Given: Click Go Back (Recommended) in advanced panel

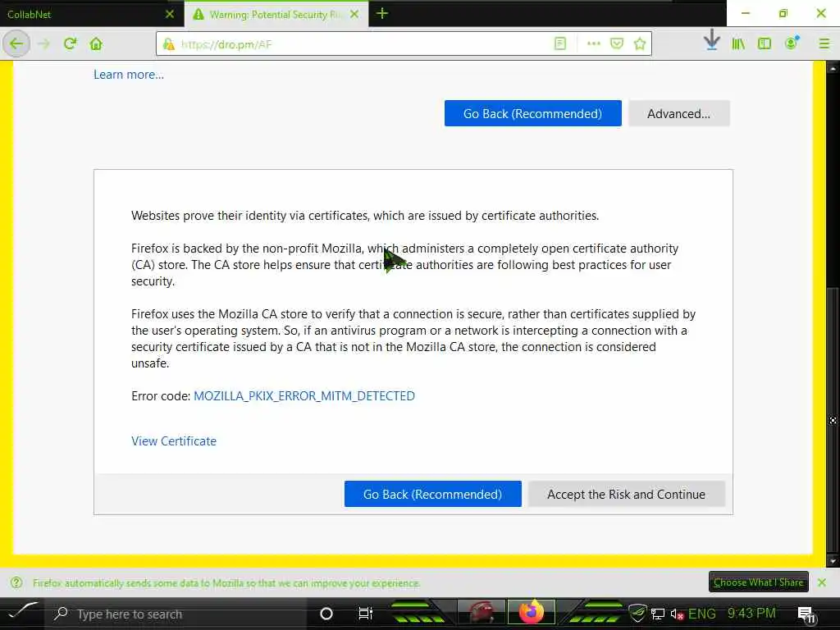Looking at the screenshot, I should point(433,494).
